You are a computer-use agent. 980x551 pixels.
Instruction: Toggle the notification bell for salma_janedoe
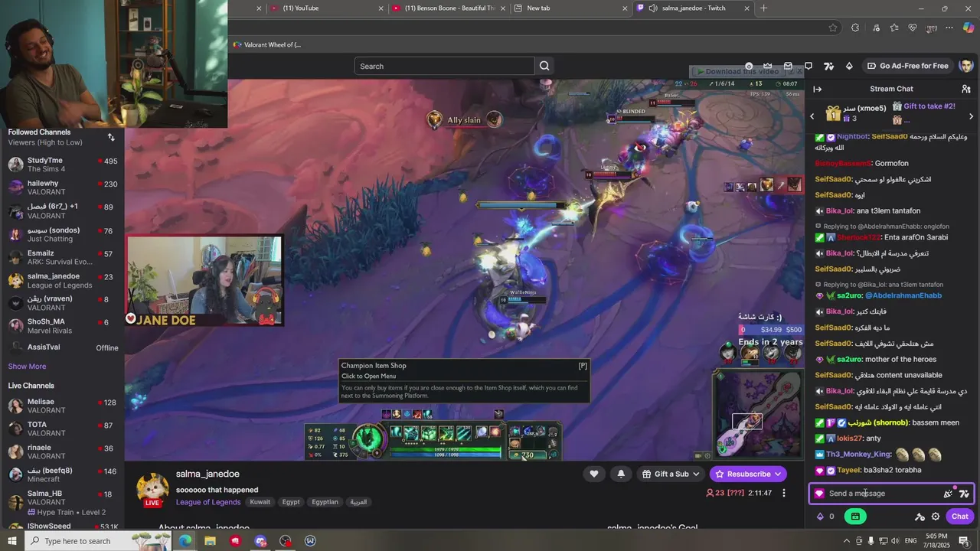[621, 474]
